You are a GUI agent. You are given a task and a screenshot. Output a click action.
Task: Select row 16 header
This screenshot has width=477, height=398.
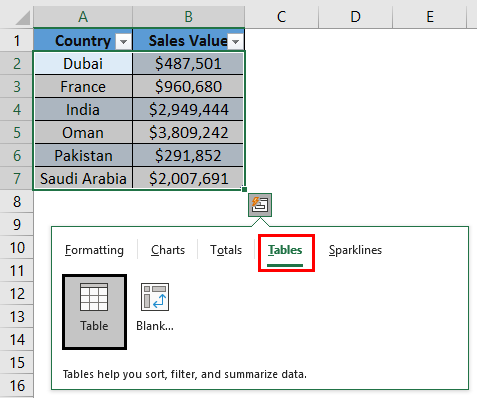tap(17, 386)
